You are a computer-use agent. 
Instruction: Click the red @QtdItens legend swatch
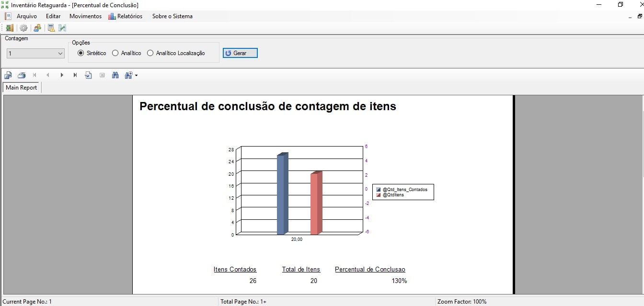(379, 195)
